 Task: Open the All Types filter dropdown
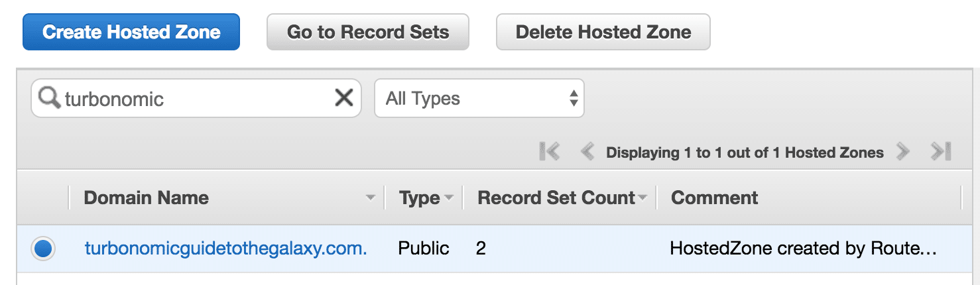[479, 98]
